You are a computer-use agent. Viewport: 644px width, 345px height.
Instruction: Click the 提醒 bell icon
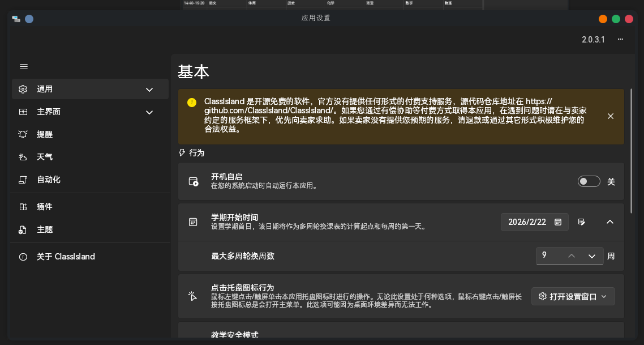[23, 135]
